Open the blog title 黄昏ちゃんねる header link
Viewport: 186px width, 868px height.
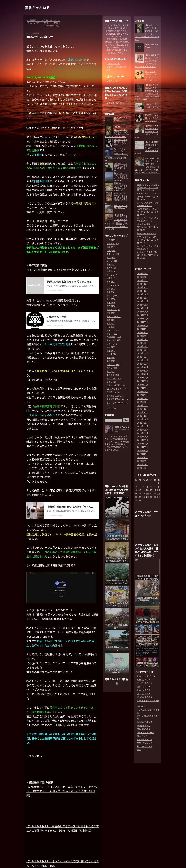(37, 8)
